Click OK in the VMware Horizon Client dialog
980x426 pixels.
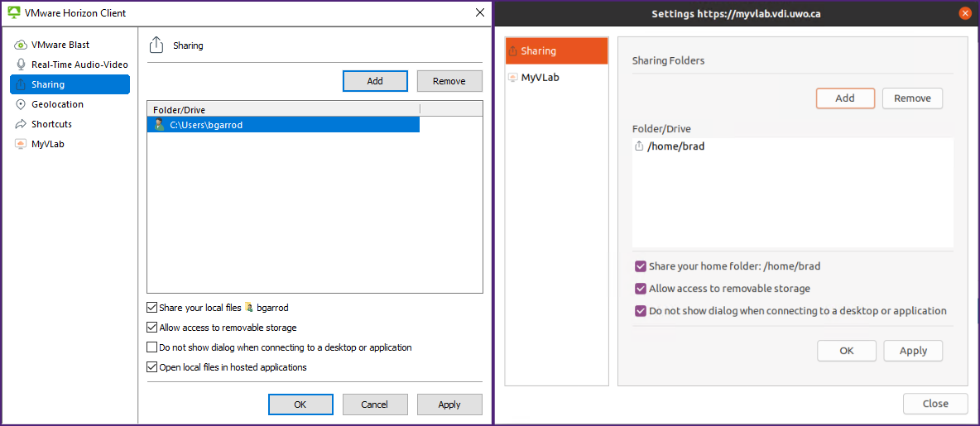click(300, 404)
